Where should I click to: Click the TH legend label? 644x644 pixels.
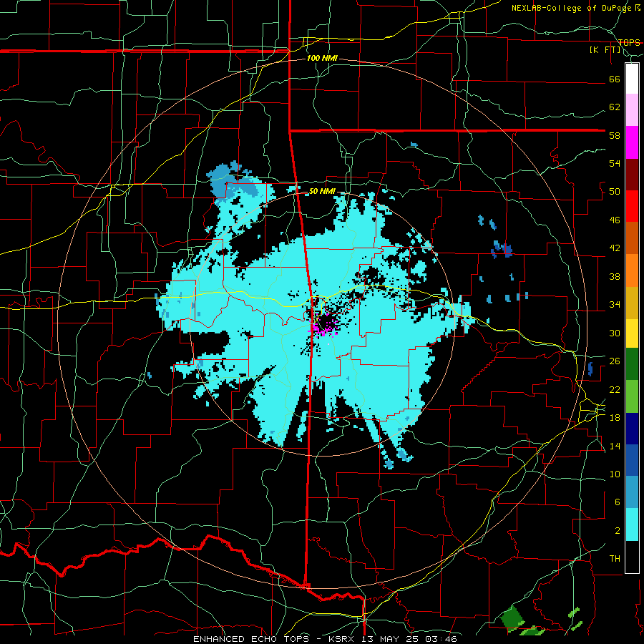point(615,559)
